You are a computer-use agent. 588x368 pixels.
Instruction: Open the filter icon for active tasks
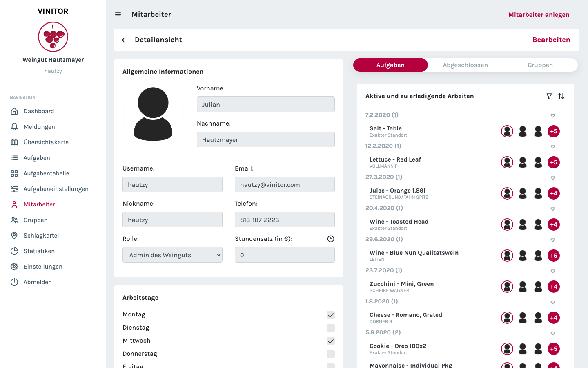[549, 96]
